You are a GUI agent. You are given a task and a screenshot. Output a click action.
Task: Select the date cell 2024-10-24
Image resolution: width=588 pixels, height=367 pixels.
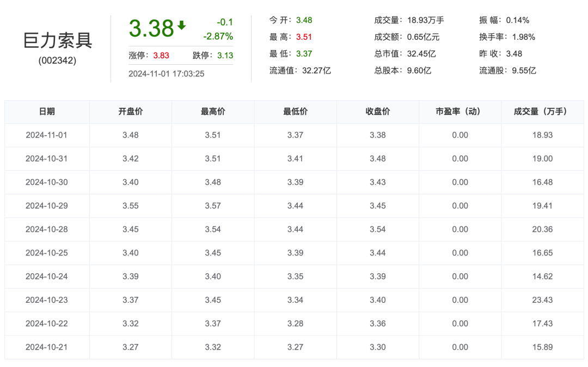(46, 276)
